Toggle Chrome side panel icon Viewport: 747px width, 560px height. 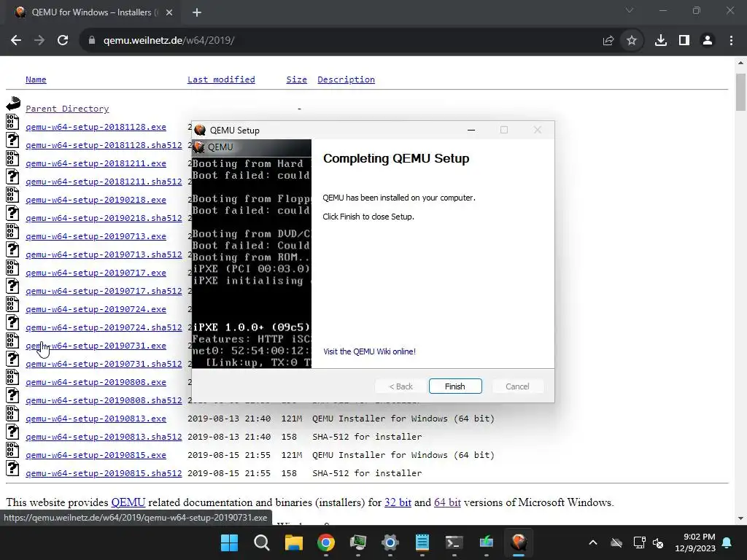(x=684, y=41)
